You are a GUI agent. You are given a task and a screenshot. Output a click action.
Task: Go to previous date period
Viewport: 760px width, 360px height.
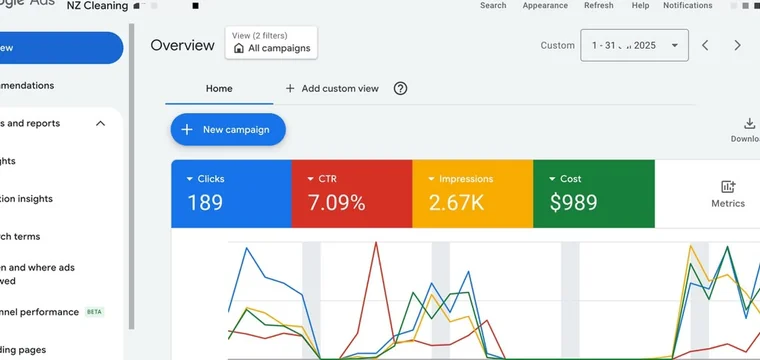(x=705, y=46)
